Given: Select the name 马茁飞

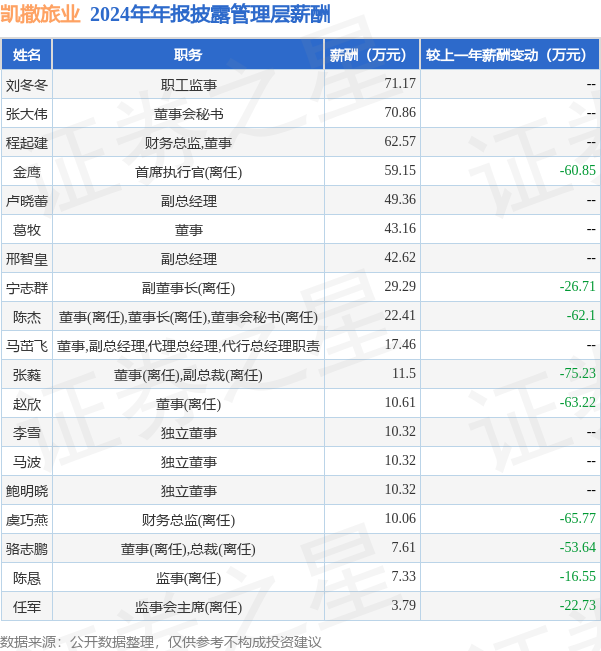Looking at the screenshot, I should [x=27, y=346].
